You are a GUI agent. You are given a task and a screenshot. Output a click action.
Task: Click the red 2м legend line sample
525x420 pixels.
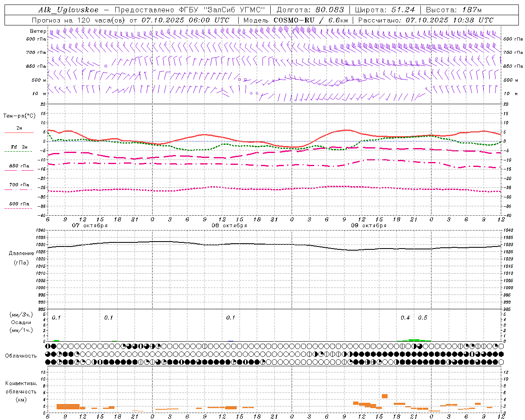tap(19, 132)
